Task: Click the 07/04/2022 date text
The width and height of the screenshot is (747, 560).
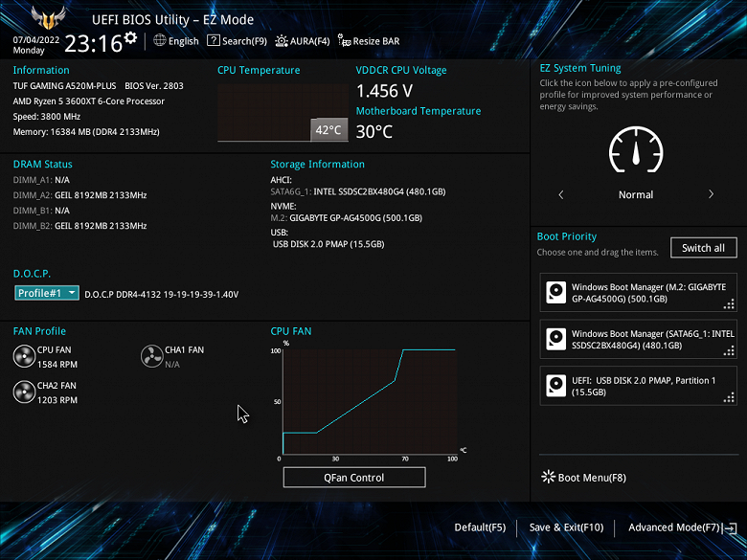Action: click(36, 40)
